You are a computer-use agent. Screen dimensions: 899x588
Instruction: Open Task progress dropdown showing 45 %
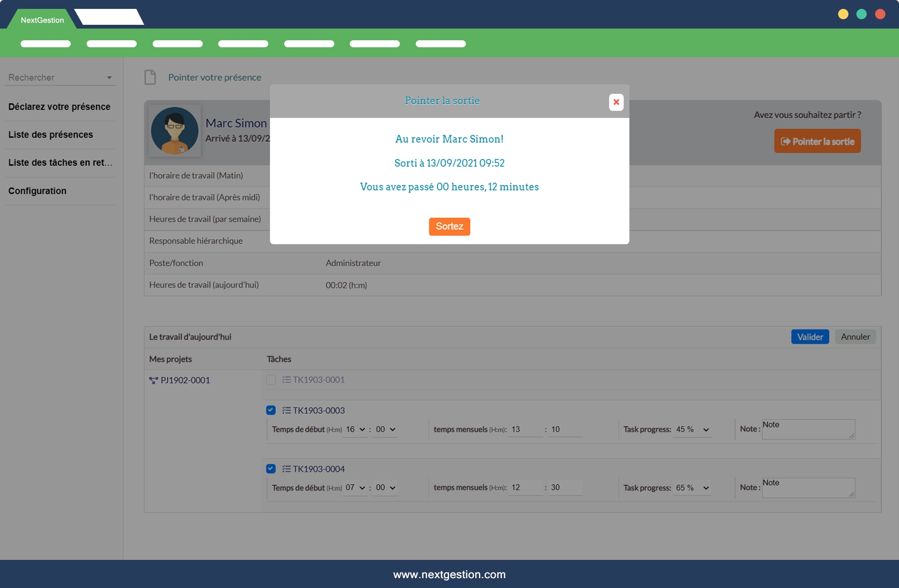tap(692, 430)
